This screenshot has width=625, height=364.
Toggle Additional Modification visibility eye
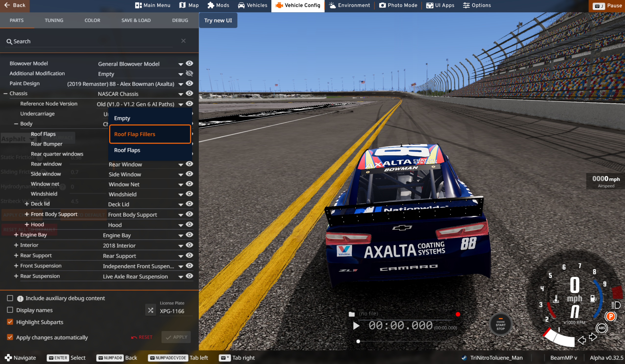coord(189,73)
